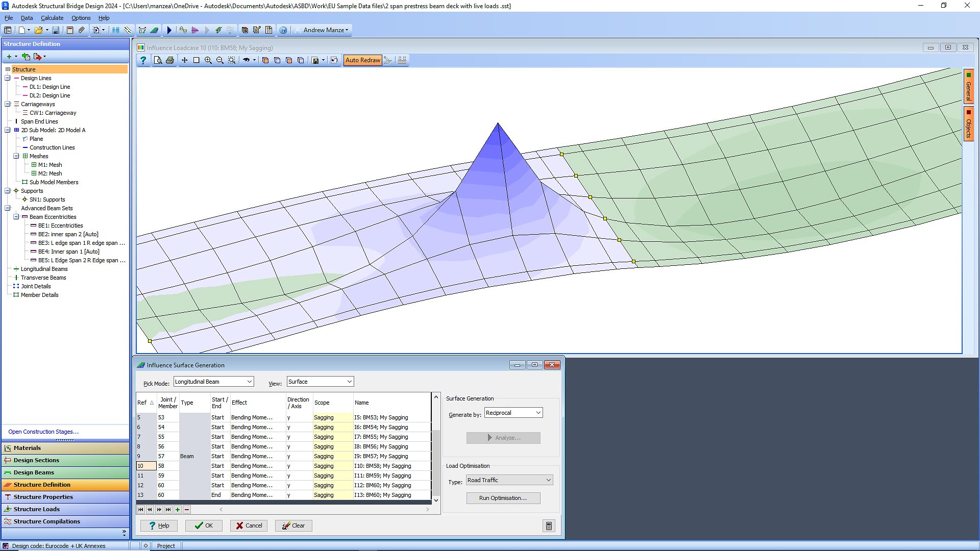Click the pan move arrows icon
The width and height of the screenshot is (980, 551).
[x=185, y=60]
